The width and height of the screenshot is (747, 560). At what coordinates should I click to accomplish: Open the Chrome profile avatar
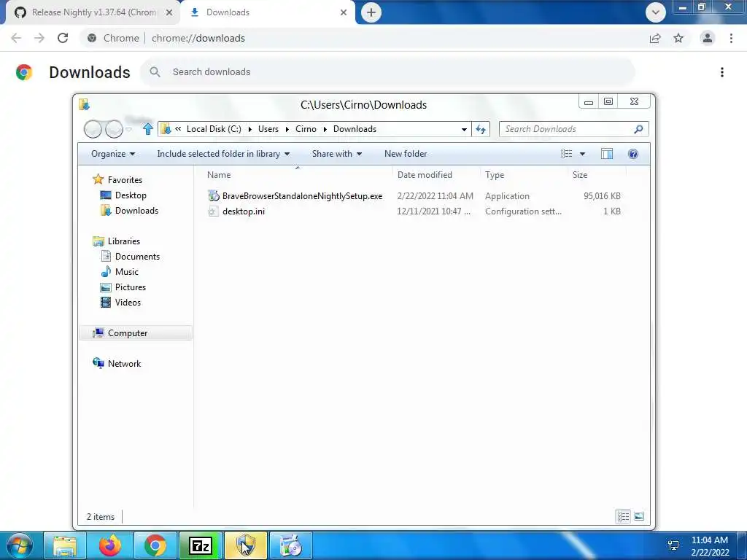(708, 38)
